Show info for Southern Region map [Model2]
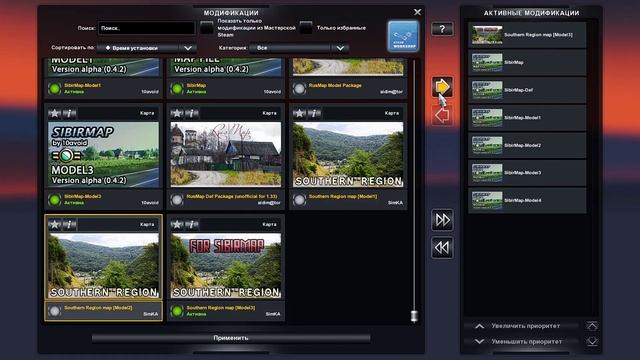640x360 pixels. point(69,224)
